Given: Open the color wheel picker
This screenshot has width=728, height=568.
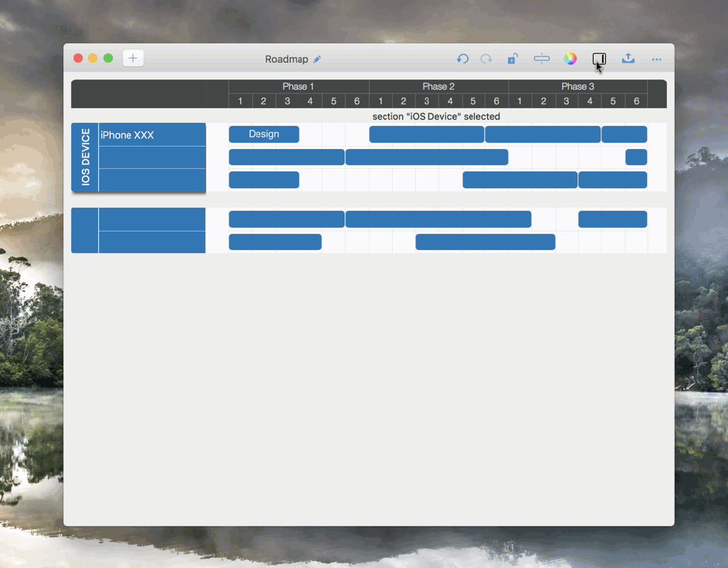Looking at the screenshot, I should click(570, 59).
